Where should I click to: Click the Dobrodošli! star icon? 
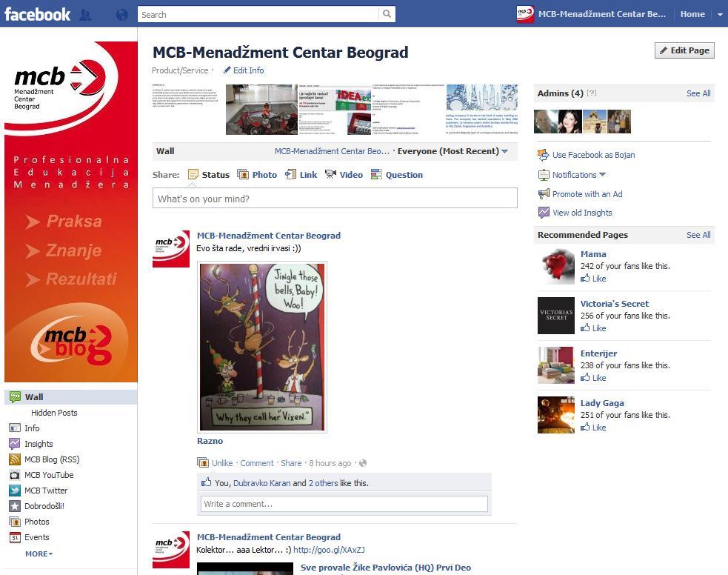pyautogui.click(x=15, y=506)
